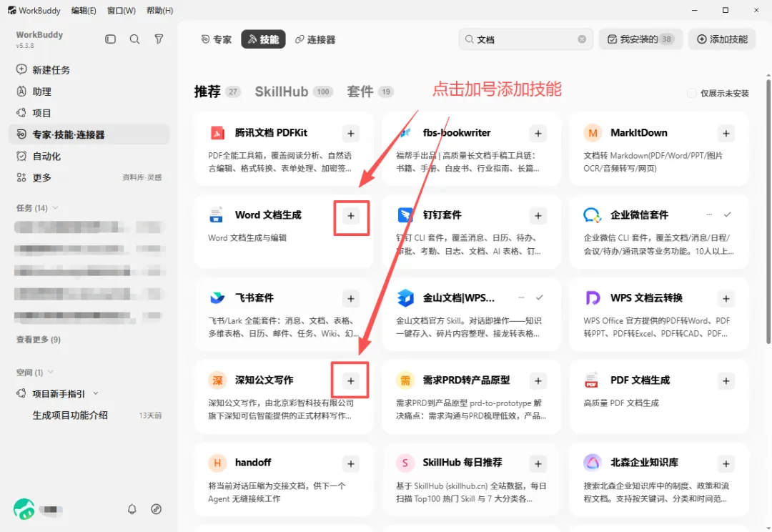The width and height of the screenshot is (772, 532).
Task: Collapse the 任务 (14) section
Action: coord(55,208)
